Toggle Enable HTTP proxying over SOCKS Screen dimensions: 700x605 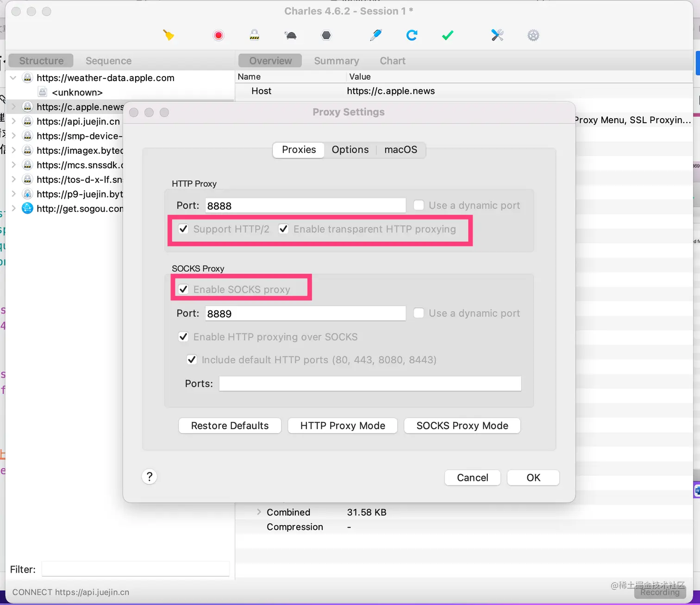tap(183, 337)
